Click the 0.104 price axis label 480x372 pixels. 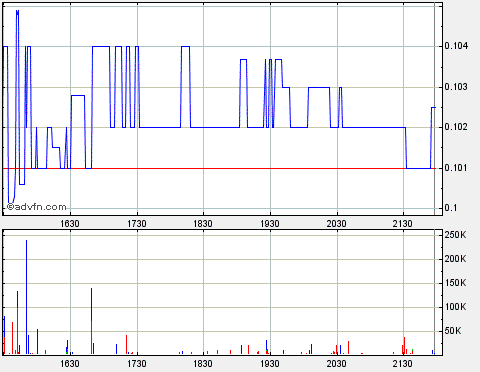click(x=456, y=46)
